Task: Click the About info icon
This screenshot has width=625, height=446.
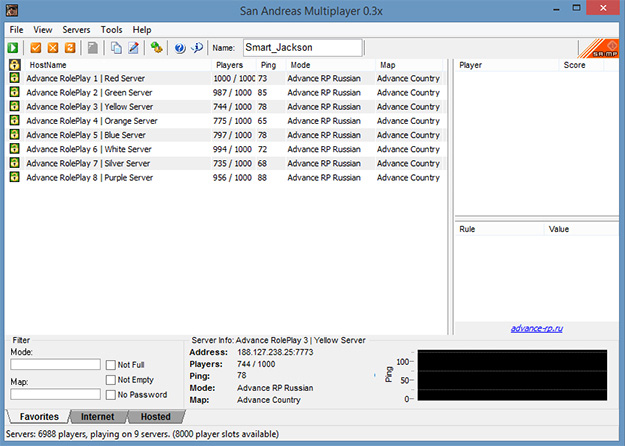Action: click(197, 48)
